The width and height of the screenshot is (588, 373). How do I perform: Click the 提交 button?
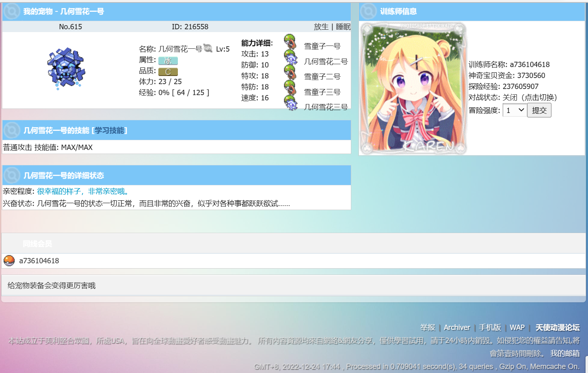point(539,110)
